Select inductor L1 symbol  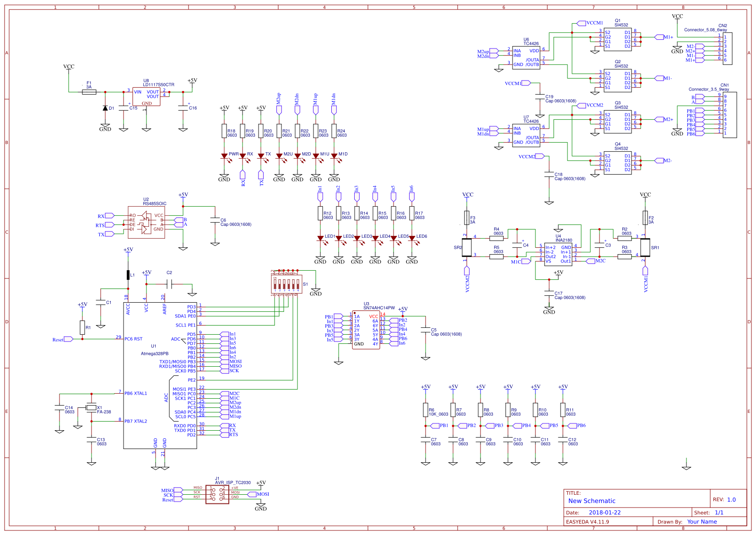pos(129,275)
